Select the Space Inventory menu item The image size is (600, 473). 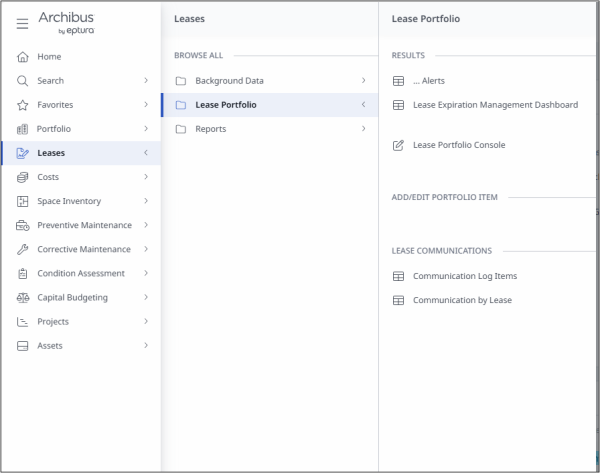pyautogui.click(x=69, y=201)
